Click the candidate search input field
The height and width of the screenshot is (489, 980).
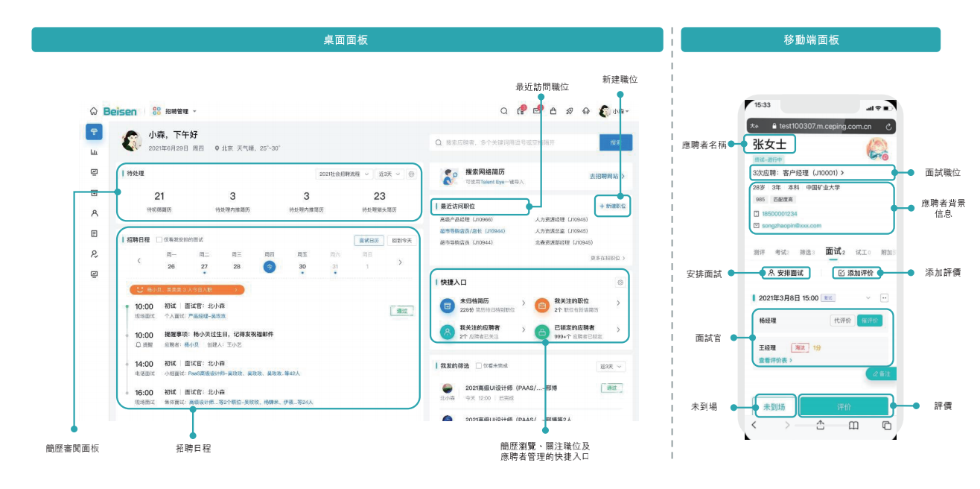515,142
